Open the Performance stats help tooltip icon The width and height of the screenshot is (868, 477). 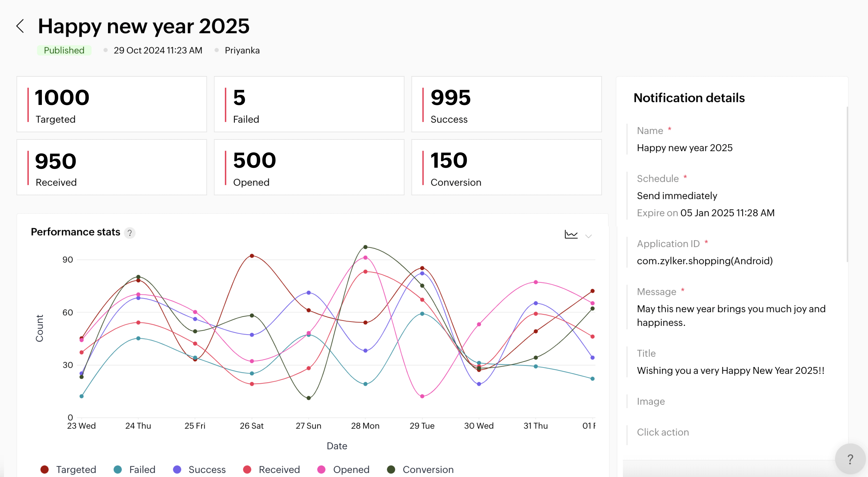pos(130,233)
